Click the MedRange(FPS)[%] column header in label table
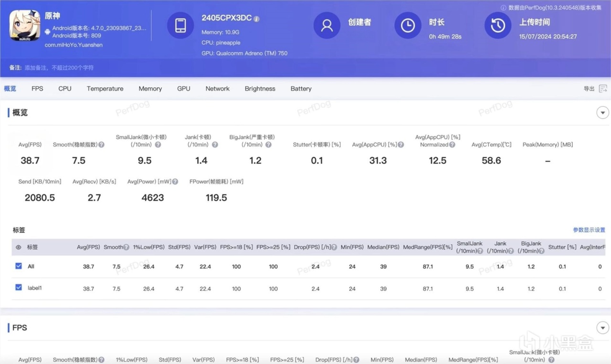The width and height of the screenshot is (611, 364). coord(428,247)
